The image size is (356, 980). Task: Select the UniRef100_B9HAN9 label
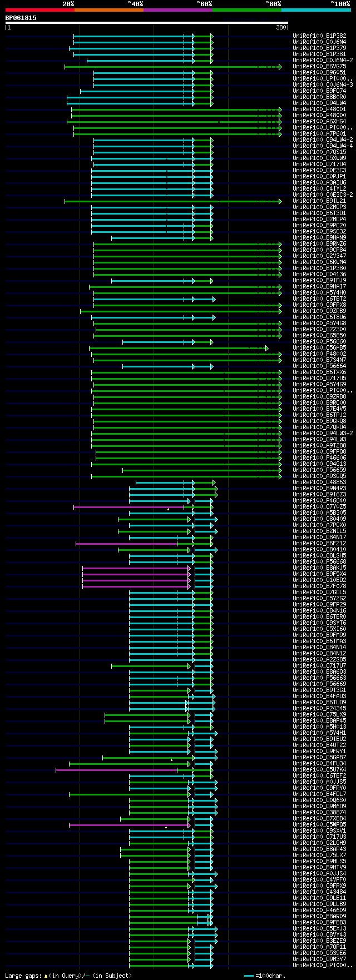point(319,238)
